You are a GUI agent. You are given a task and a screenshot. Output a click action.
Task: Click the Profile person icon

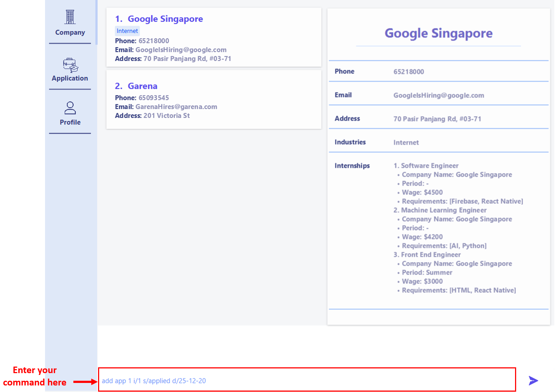point(70,108)
